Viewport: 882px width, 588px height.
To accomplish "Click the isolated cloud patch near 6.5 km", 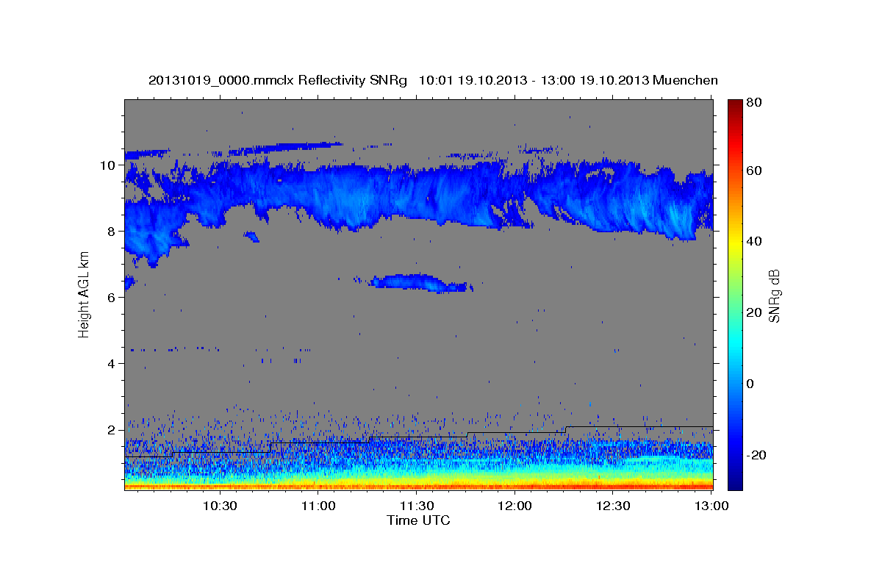I will (x=421, y=283).
